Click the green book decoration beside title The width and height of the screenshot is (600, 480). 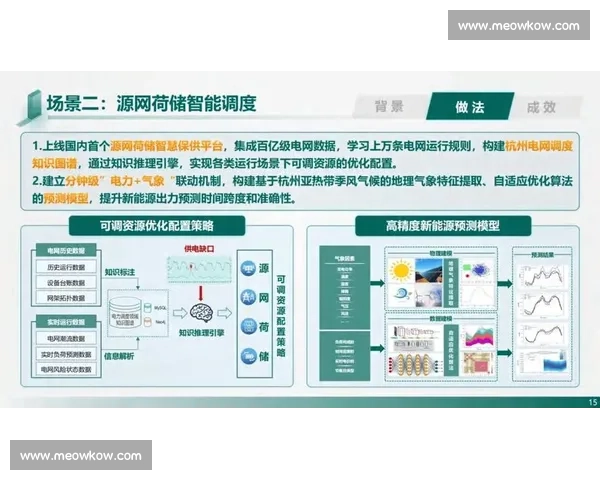(x=30, y=108)
